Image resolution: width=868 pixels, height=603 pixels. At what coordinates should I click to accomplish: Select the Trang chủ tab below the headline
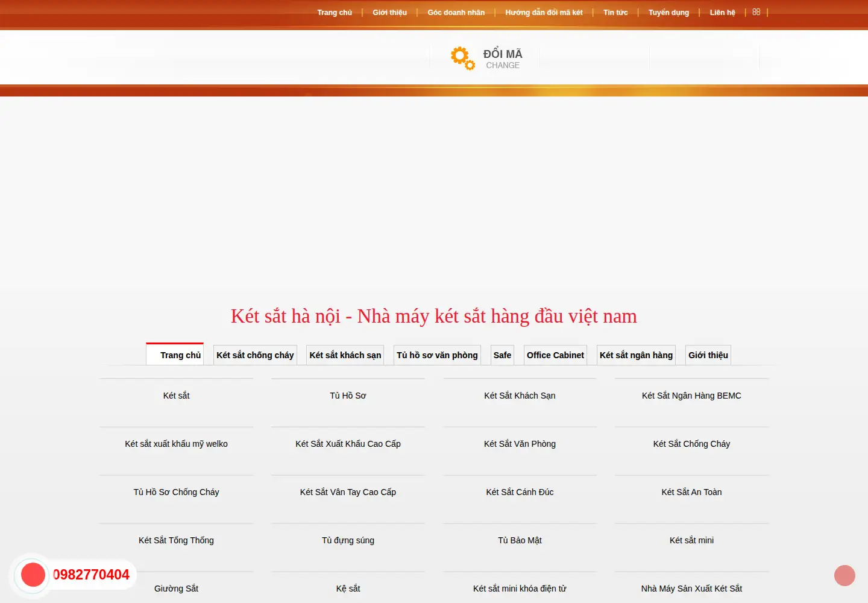click(175, 355)
